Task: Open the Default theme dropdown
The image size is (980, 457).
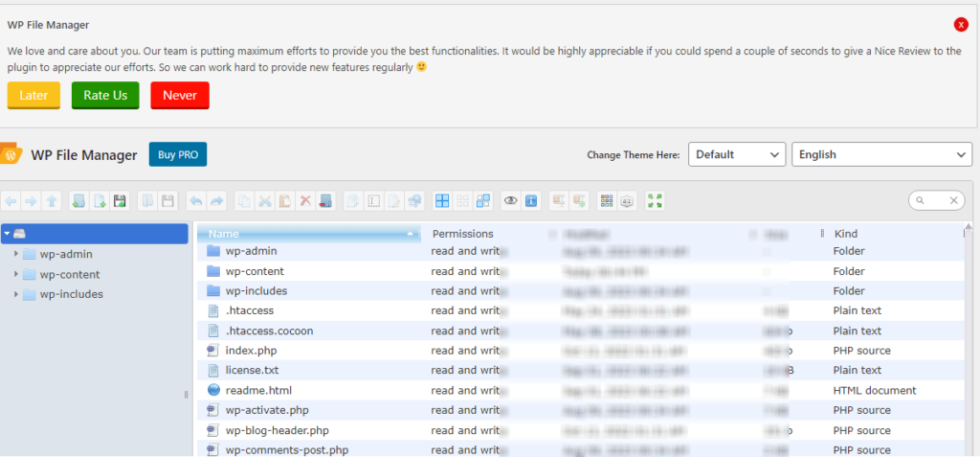Action: [x=737, y=154]
